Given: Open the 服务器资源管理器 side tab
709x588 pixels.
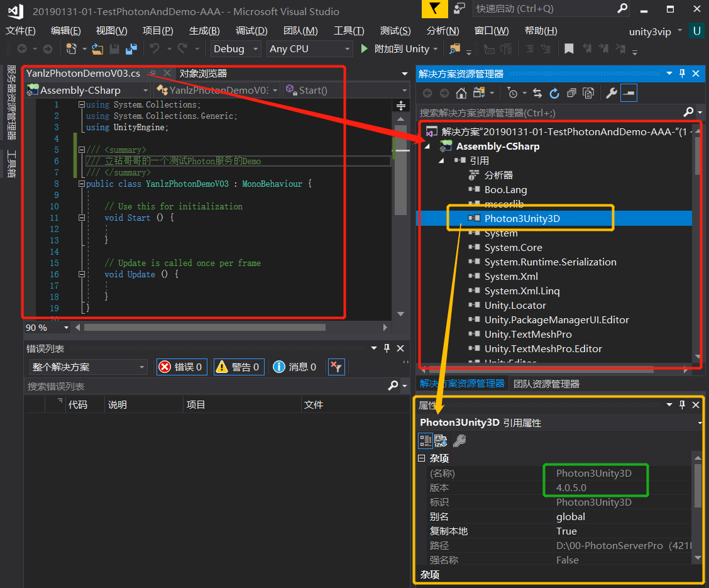Looking at the screenshot, I should 11,103.
